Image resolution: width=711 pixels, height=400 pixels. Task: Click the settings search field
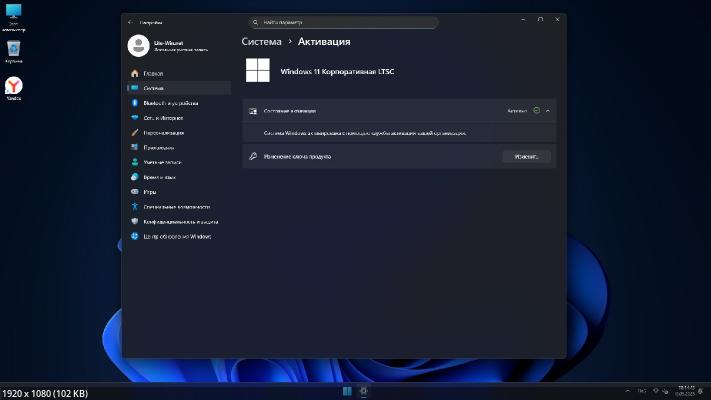[x=330, y=21]
